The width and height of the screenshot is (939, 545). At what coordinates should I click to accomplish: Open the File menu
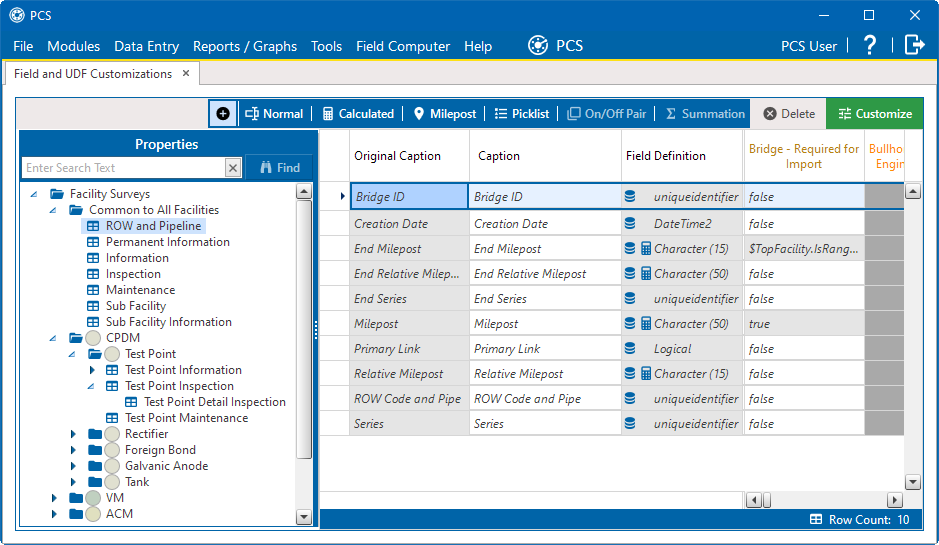click(23, 46)
